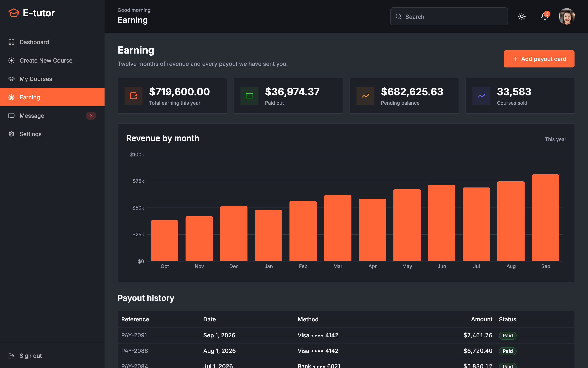
Task: Click the Message unread badge showing 3
Action: 91,116
